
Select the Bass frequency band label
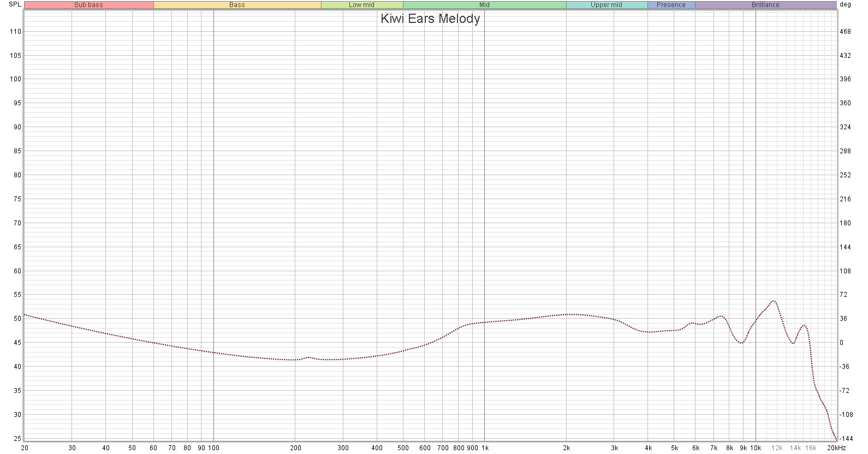[237, 5]
